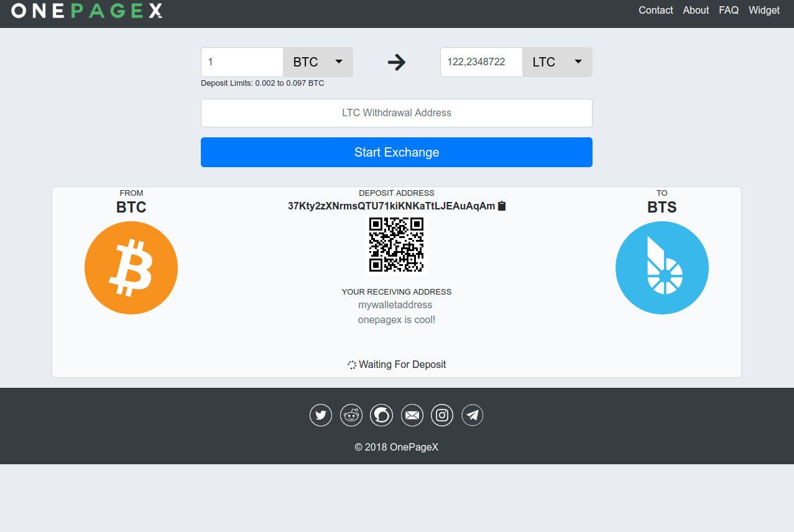Copy deposit address with clipboard icon
Viewport: 794px width, 532px height.
click(502, 206)
